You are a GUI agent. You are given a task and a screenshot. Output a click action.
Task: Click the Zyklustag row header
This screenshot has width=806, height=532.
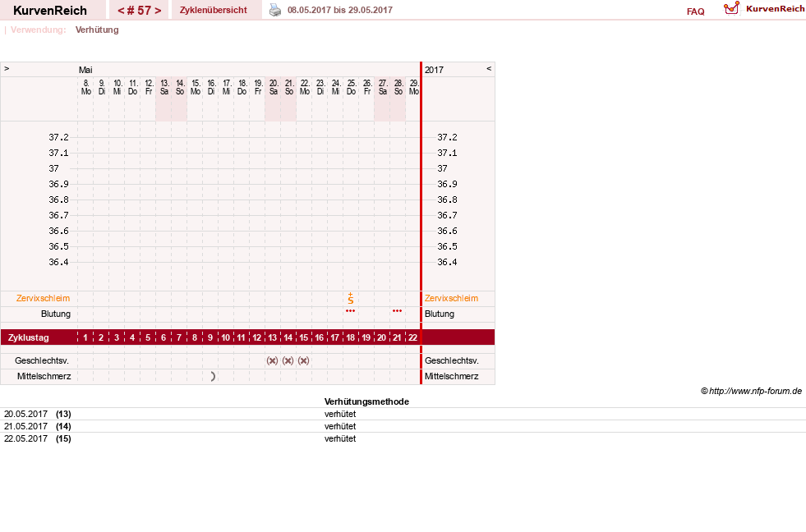point(28,338)
